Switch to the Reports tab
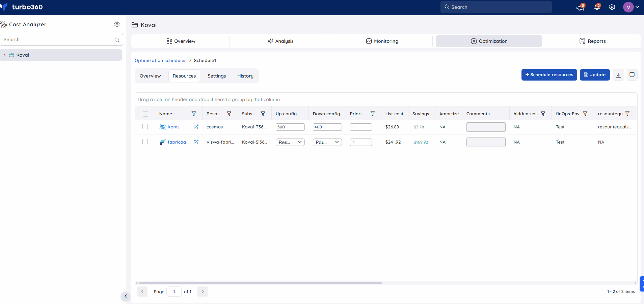This screenshot has height=304, width=644. (x=592, y=41)
